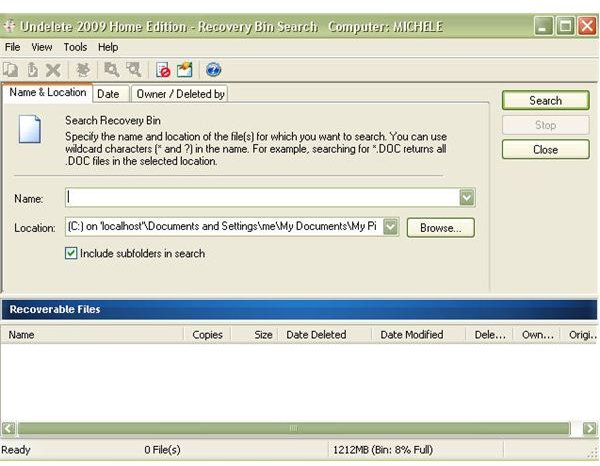Image resolution: width=600 pixels, height=466 pixels.
Task: Click the horizontal scrollbar thumb in the results list
Action: pyautogui.click(x=293, y=428)
